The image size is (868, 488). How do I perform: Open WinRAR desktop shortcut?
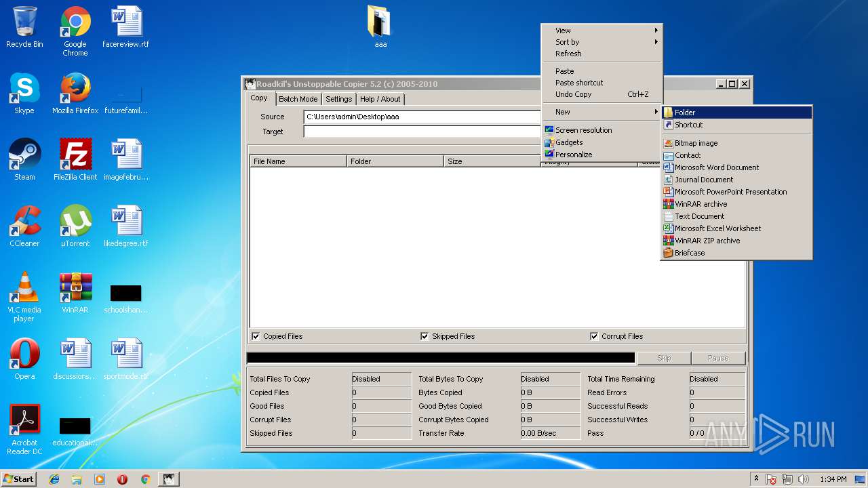tap(75, 293)
